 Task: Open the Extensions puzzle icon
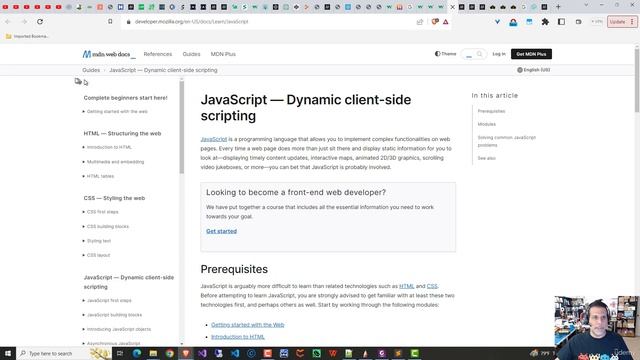(545, 22)
